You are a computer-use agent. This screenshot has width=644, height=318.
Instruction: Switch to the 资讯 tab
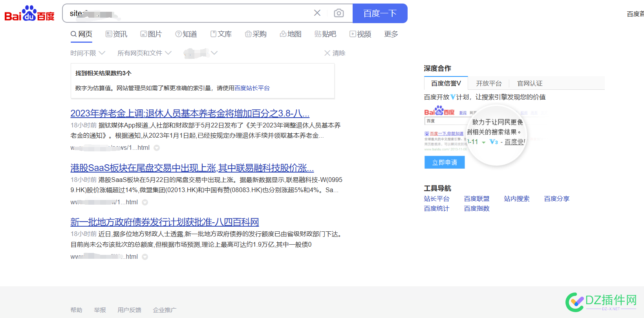(116, 34)
